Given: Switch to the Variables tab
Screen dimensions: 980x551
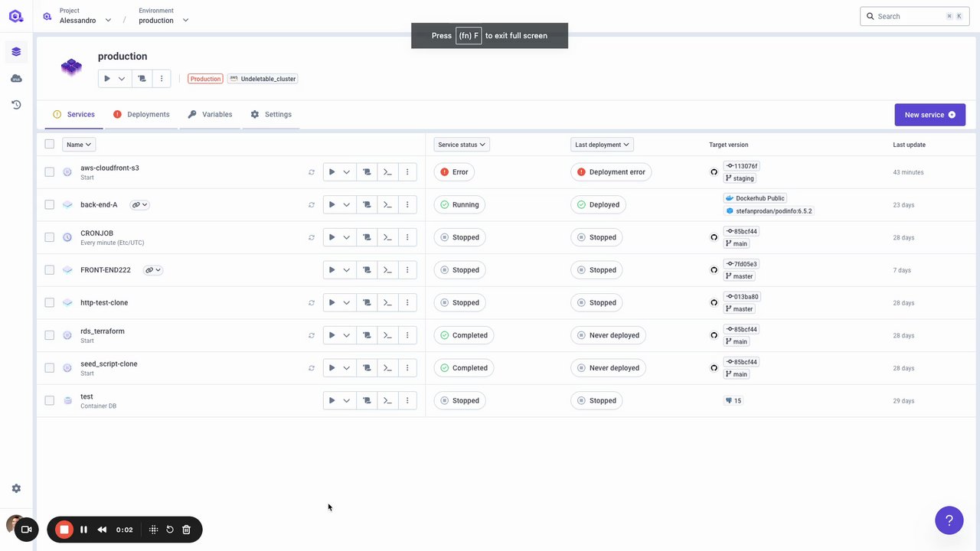Looking at the screenshot, I should (210, 115).
